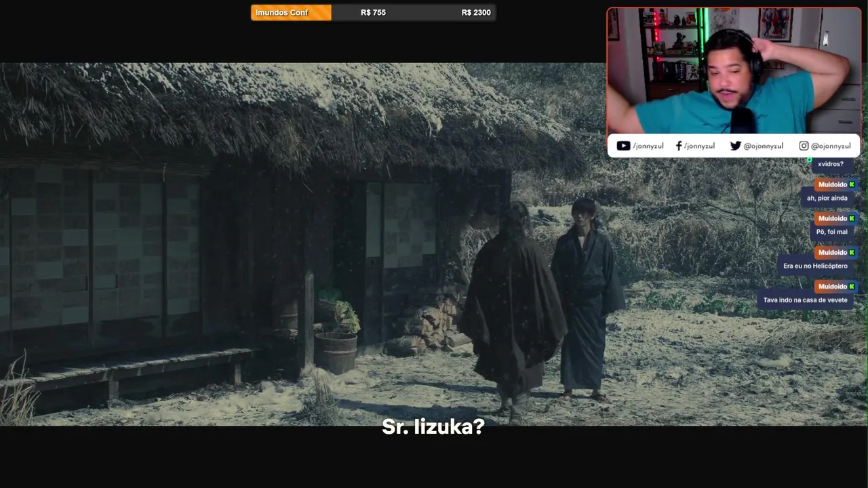Click the green K badge above "ah, pior ainda"
This screenshot has height=488, width=868.
click(852, 184)
